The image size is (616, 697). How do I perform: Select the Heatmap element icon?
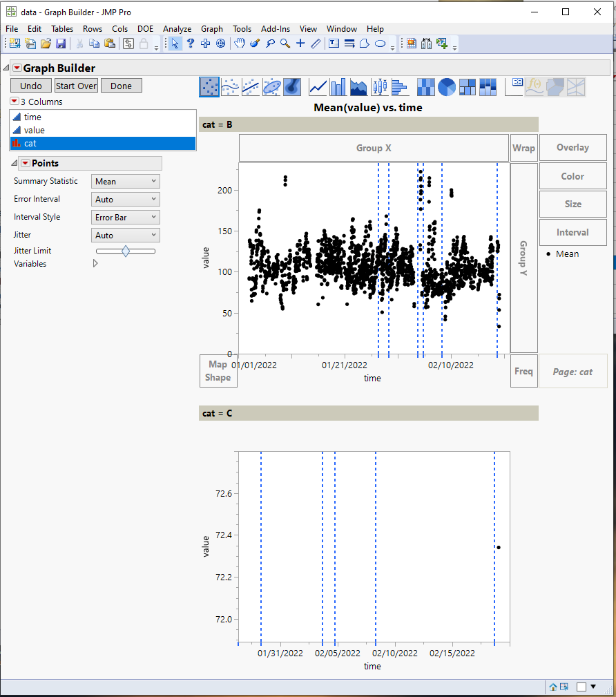tap(425, 86)
